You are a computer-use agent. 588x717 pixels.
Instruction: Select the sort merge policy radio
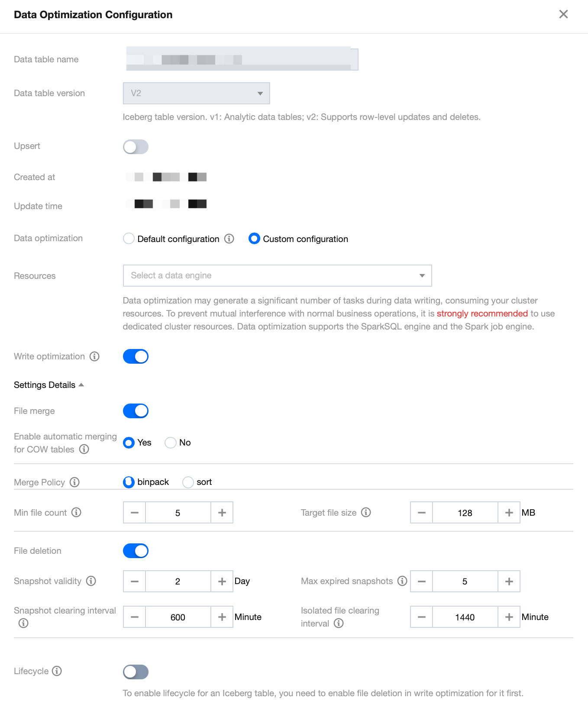188,482
